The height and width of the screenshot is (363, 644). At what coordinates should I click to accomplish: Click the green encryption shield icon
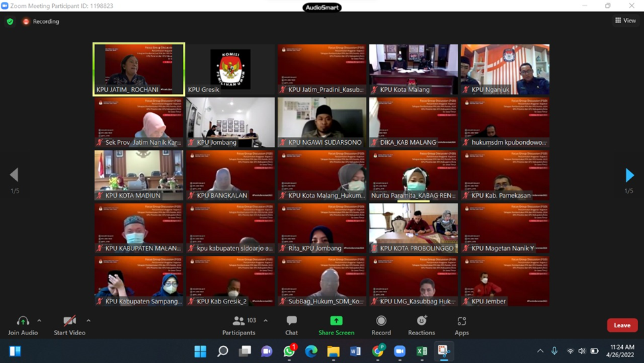pos(10,21)
